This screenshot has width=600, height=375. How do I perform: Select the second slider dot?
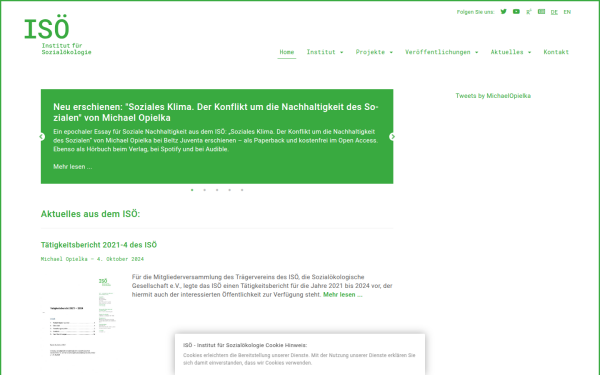click(205, 190)
